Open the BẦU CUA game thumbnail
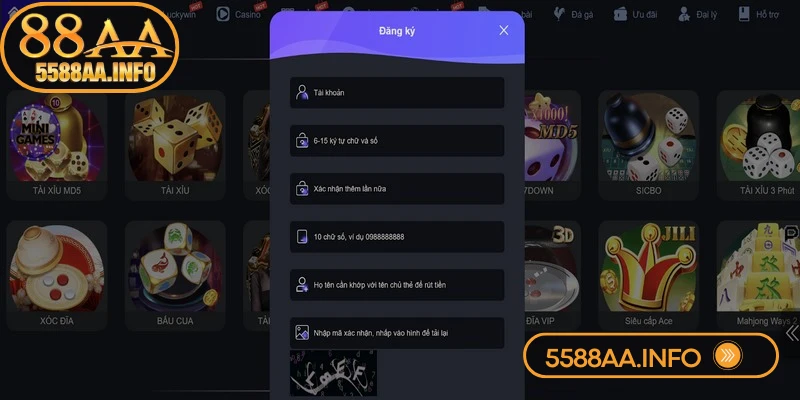The height and width of the screenshot is (400, 800). (175, 276)
